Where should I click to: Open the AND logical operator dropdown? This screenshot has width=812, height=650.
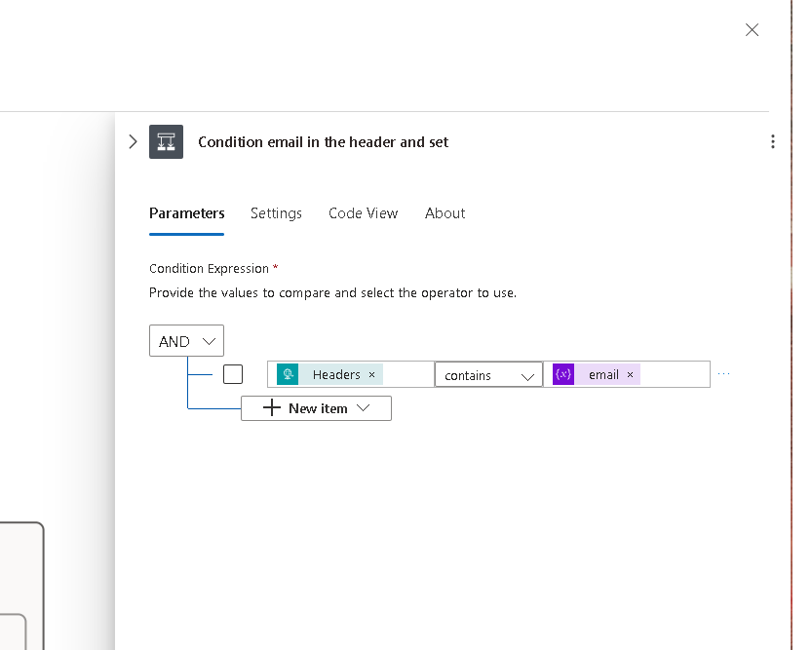click(x=186, y=341)
